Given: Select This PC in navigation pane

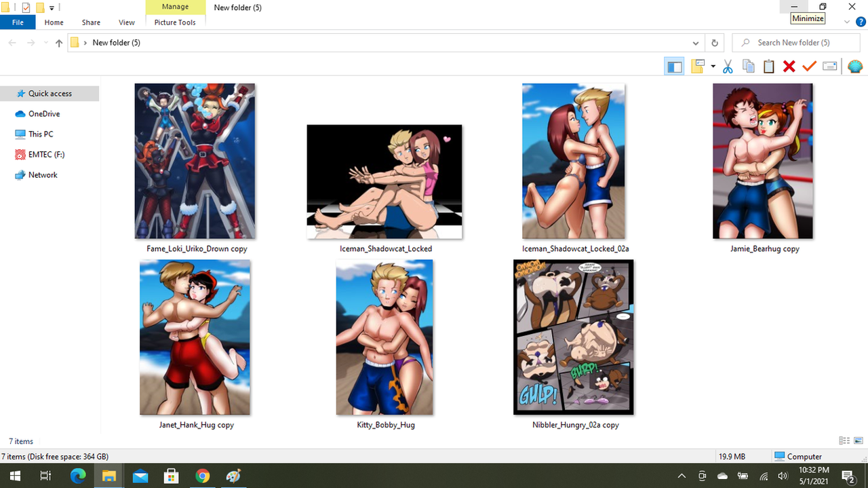Looking at the screenshot, I should click(x=41, y=134).
